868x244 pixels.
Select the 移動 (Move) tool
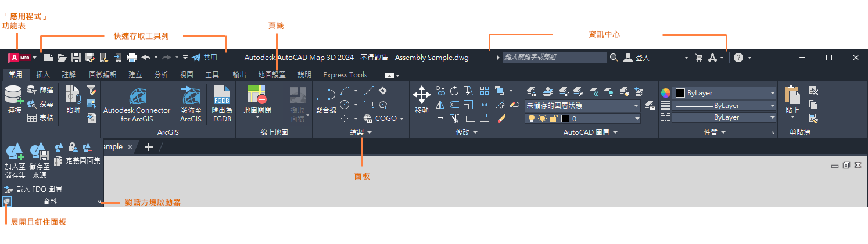[421, 95]
